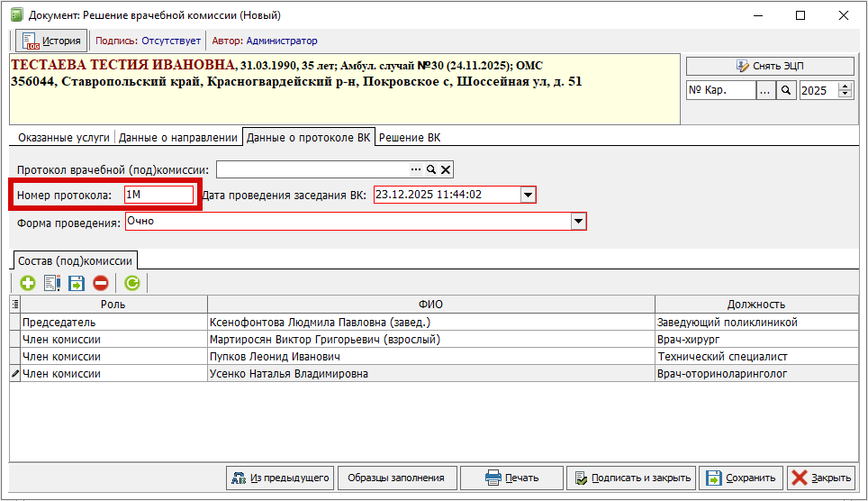
Task: Click the red delete member icon
Action: [100, 283]
